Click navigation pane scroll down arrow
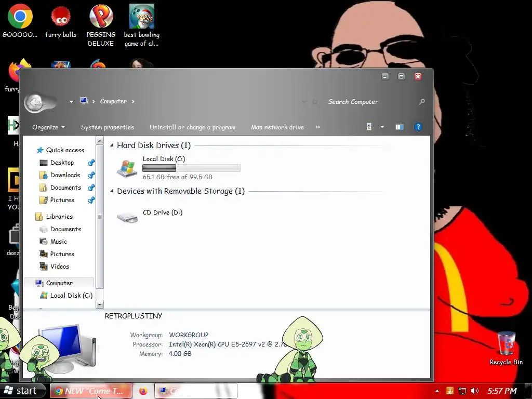532x399 pixels. point(99,304)
